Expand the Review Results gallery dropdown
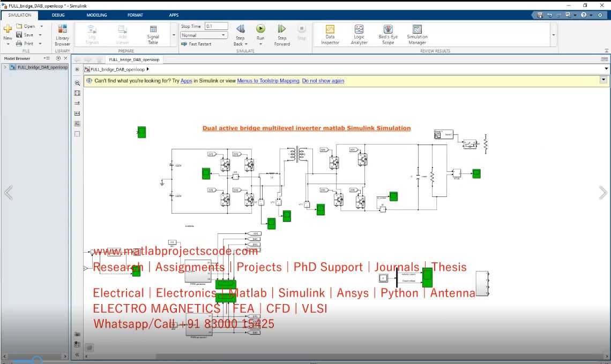The height and width of the screenshot is (364, 611). pos(553,35)
